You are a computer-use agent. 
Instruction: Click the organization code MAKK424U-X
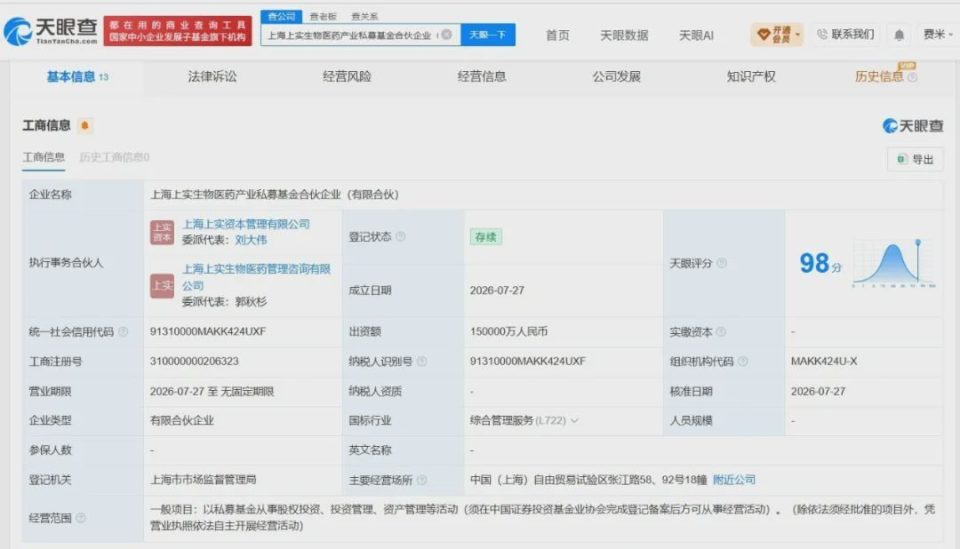(823, 361)
